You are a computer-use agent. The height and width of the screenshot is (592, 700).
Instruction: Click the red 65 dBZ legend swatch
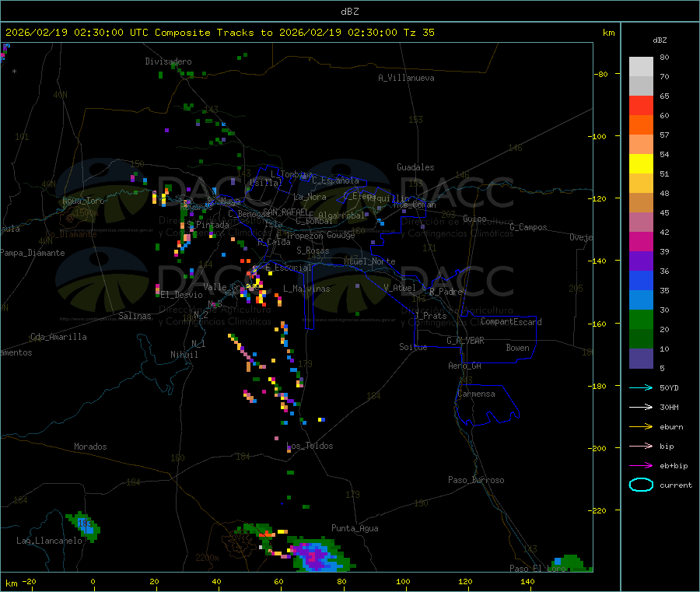pos(641,105)
